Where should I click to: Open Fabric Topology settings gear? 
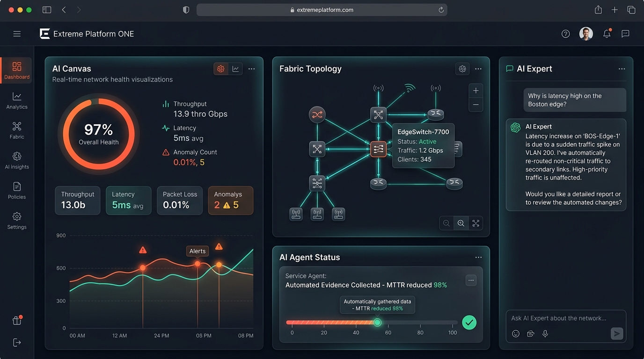point(462,69)
